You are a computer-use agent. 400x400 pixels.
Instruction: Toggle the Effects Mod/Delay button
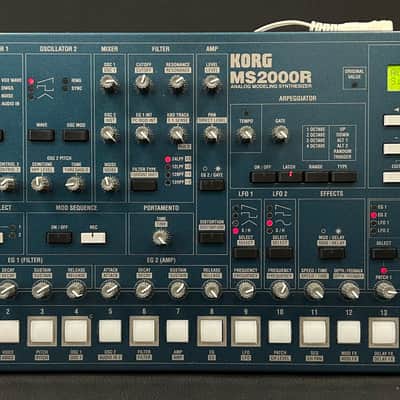coord(332,253)
